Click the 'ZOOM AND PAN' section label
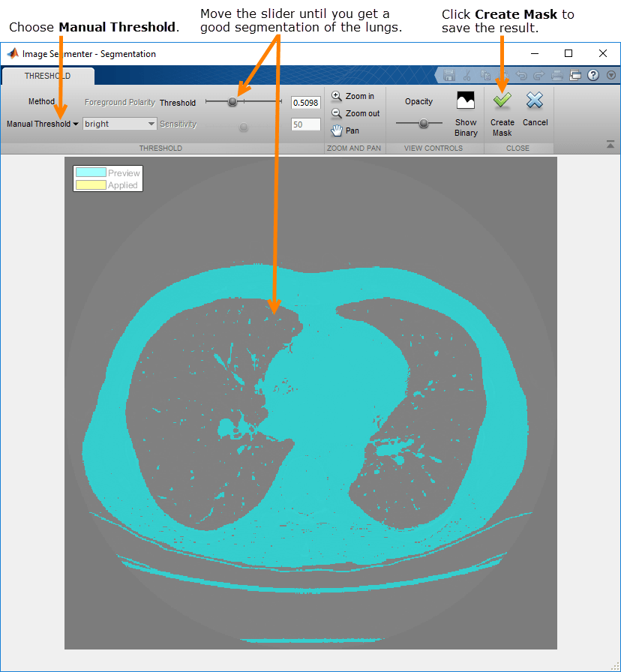Screen dimensions: 621x672 (x=354, y=148)
